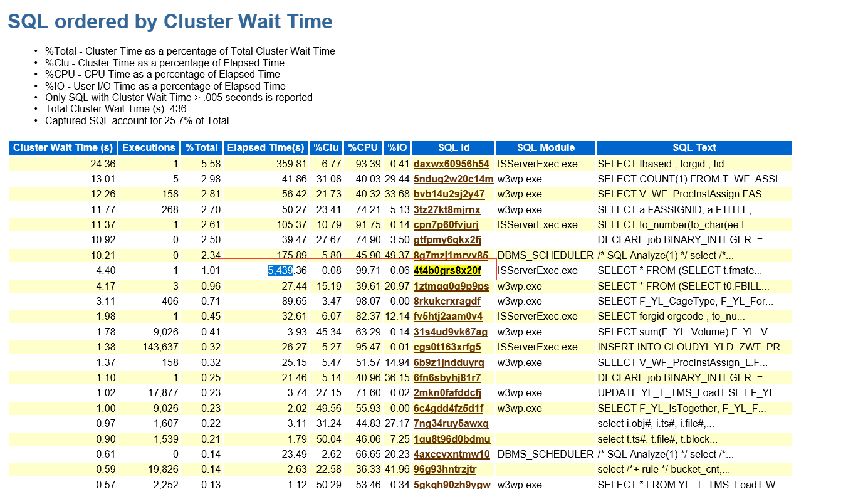
Task: Open SQL Id 3tz27kt8mjrnx
Action: (x=447, y=210)
